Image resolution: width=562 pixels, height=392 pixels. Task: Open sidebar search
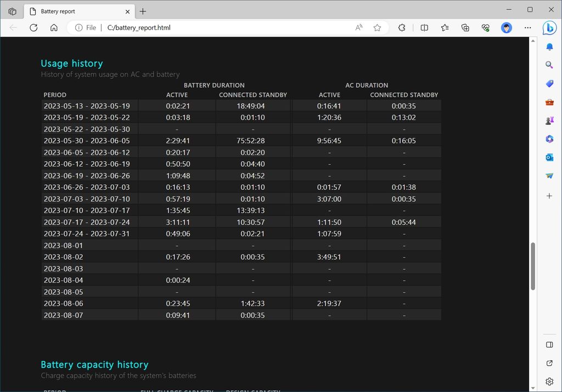pyautogui.click(x=549, y=65)
